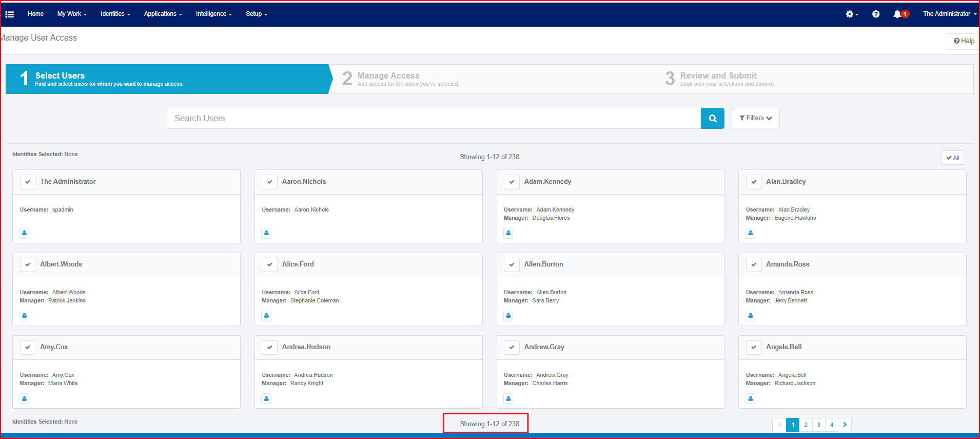Select Amy.Cox user checkbox
This screenshot has height=439, width=980.
(28, 347)
